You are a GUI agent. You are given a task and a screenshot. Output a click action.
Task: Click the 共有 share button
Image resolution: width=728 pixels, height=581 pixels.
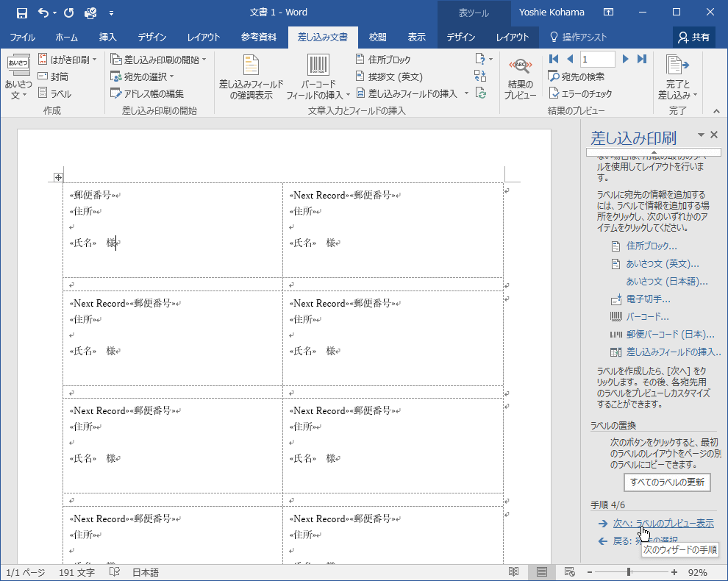pos(693,38)
